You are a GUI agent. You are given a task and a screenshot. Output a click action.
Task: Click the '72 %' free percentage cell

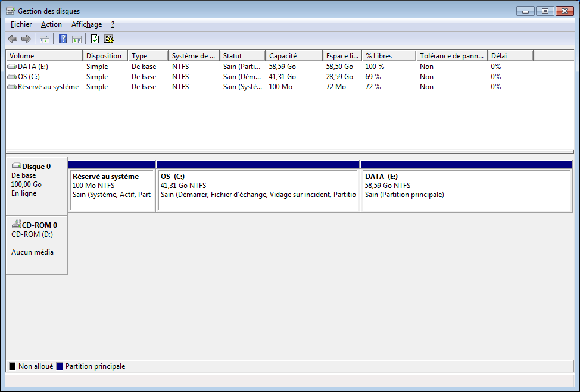(373, 87)
